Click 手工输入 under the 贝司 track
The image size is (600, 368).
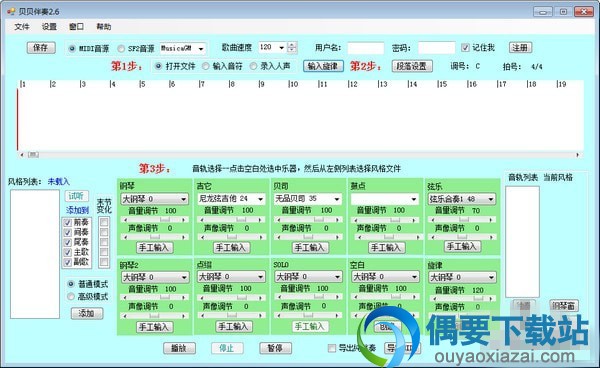(x=310, y=248)
